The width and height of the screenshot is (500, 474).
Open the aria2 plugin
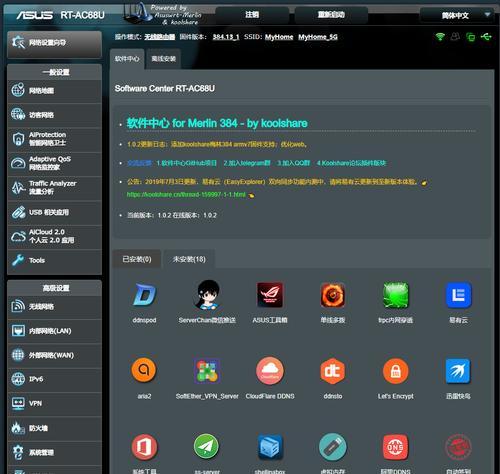point(144,370)
